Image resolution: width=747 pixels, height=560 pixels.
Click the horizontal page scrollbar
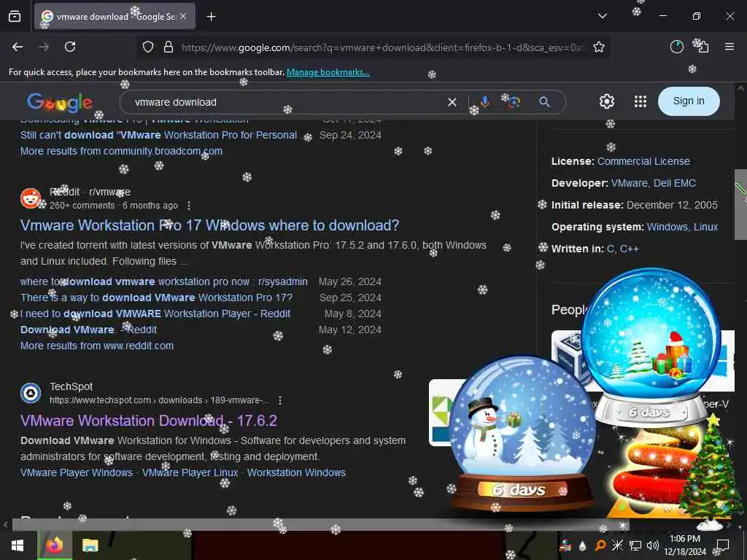(321, 525)
